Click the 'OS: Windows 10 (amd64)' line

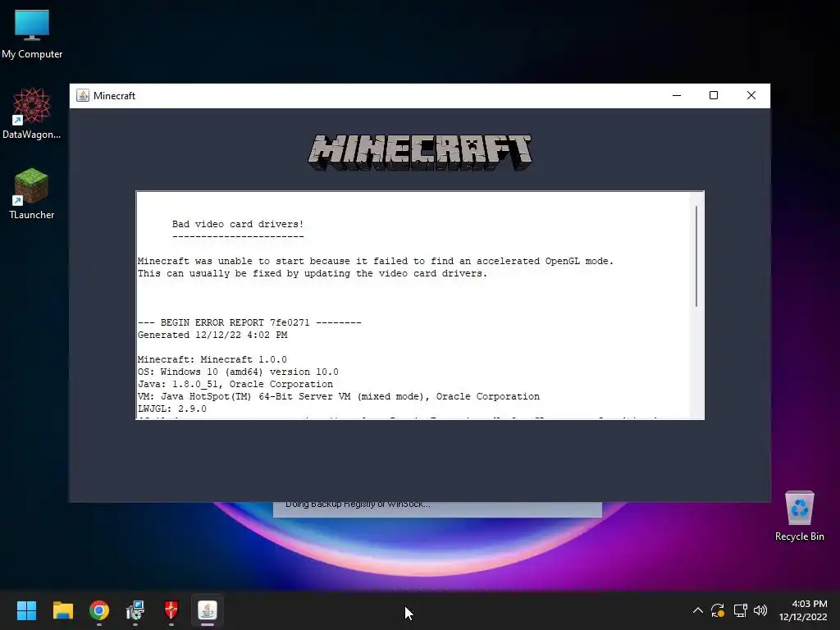tap(238, 372)
